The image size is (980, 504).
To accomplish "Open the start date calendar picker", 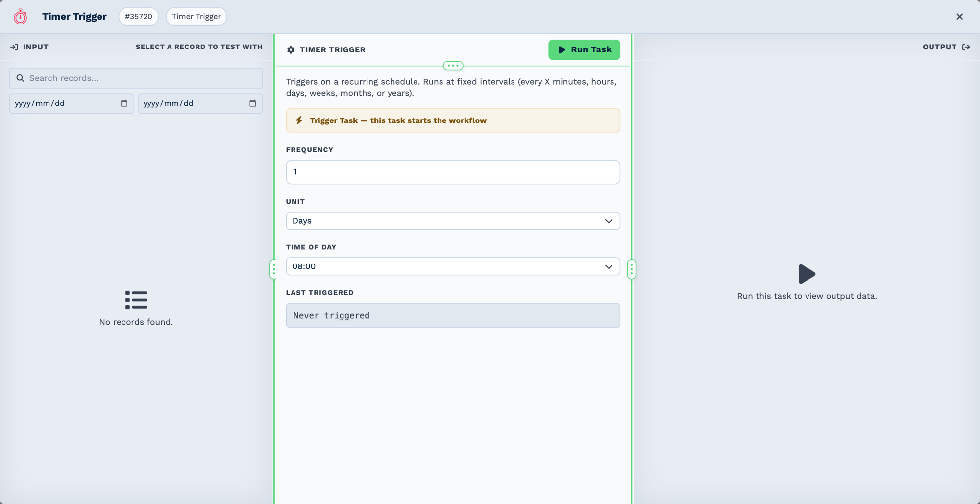I will pos(124,103).
